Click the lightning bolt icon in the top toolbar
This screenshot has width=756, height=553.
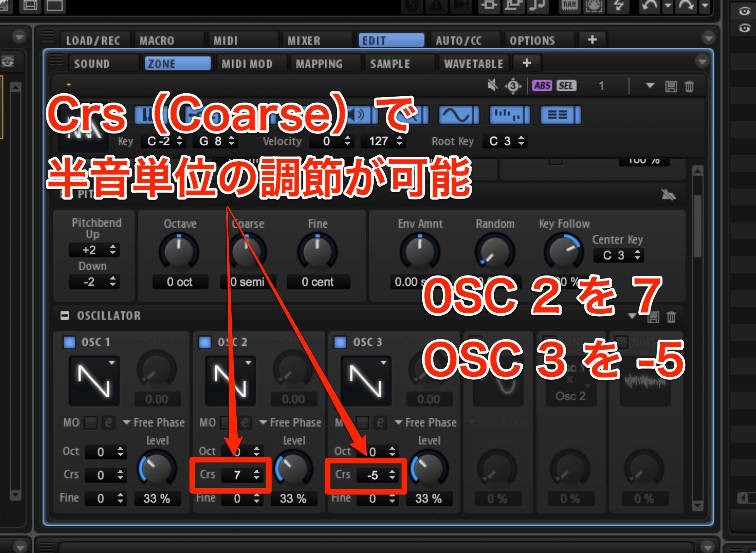click(x=619, y=5)
